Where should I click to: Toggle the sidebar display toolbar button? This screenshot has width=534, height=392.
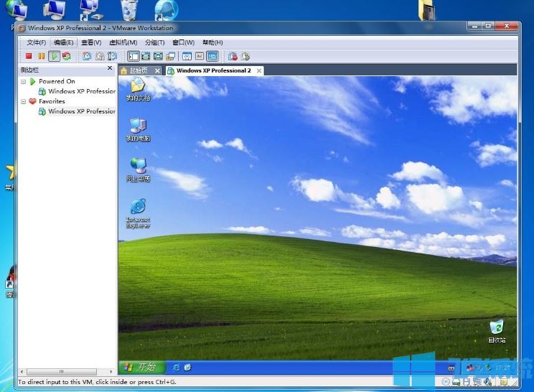pos(133,56)
